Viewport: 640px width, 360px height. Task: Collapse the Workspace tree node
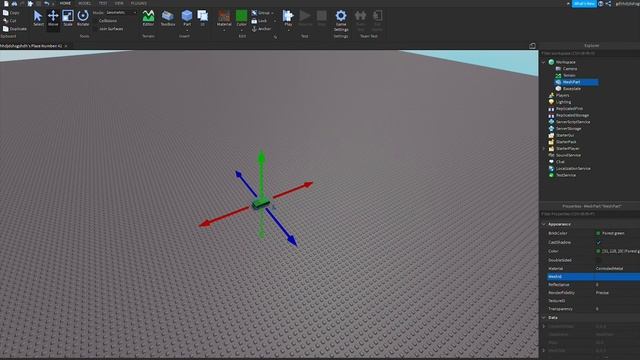coord(544,62)
